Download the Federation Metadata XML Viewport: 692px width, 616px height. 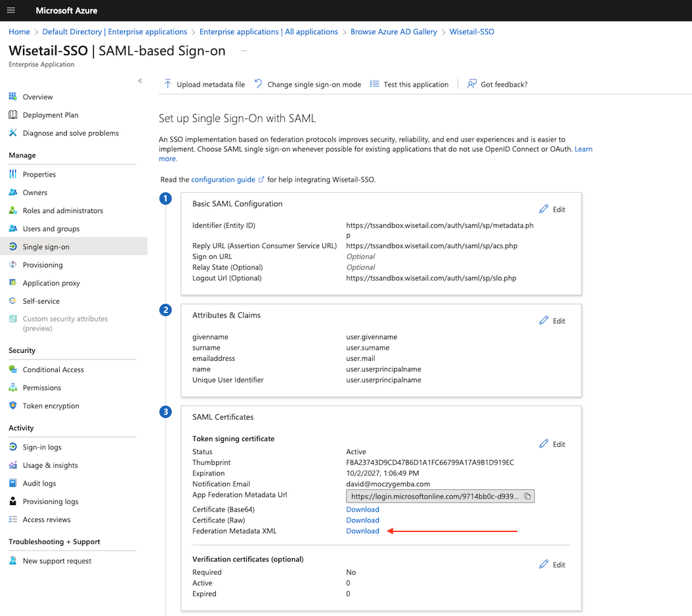click(362, 531)
